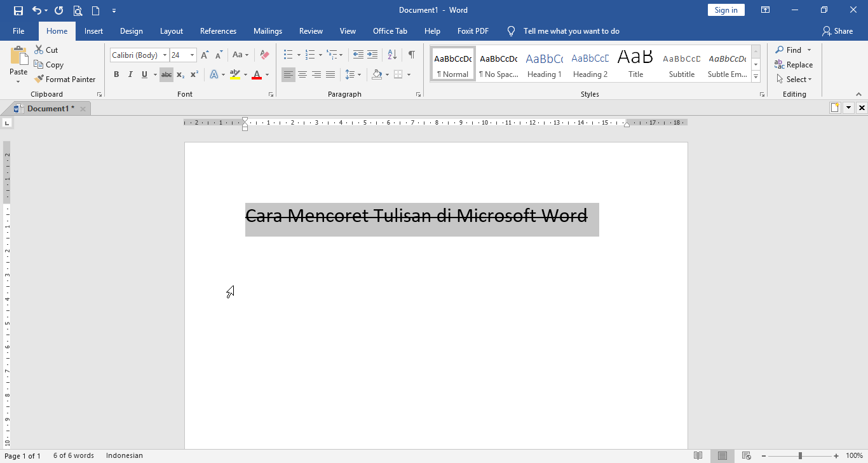Open Read Mode view in status bar
The width and height of the screenshot is (868, 463).
point(698,455)
